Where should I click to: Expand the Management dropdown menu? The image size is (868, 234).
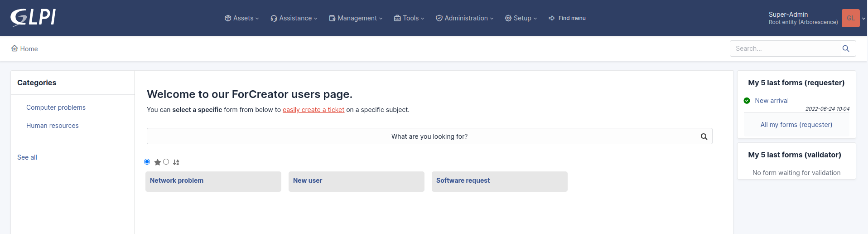356,18
